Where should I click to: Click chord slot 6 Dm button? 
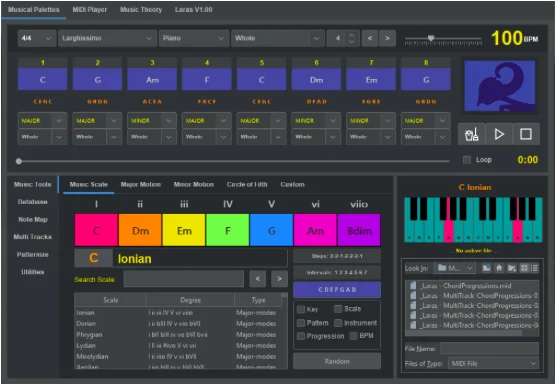[316, 80]
